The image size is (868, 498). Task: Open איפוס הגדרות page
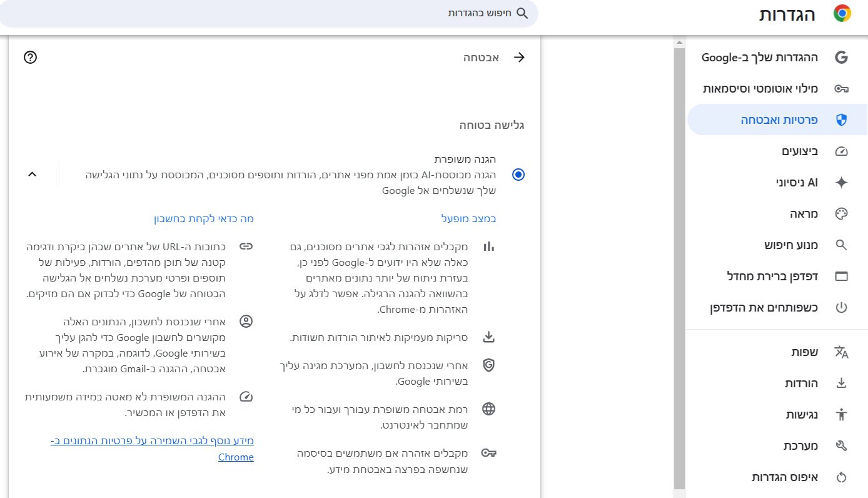(777, 477)
